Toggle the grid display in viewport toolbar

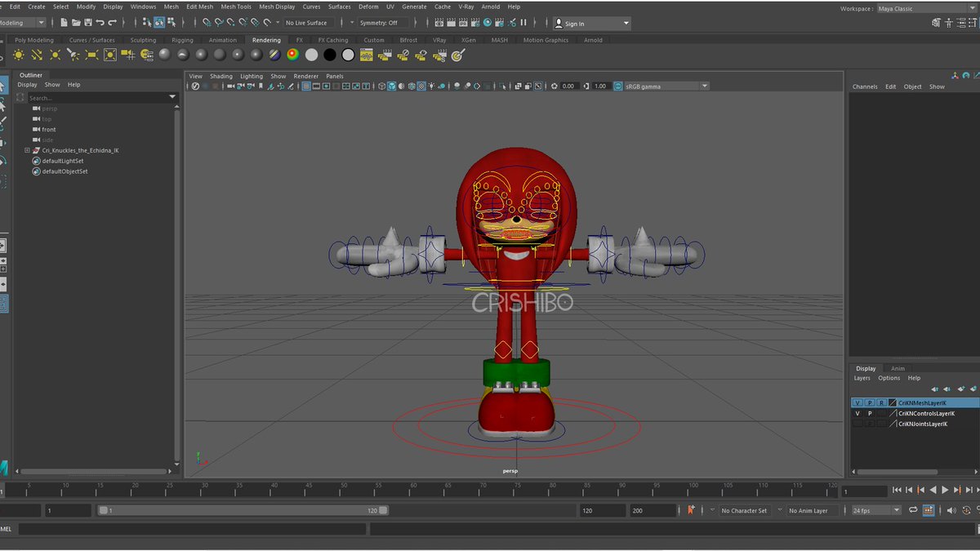[306, 86]
